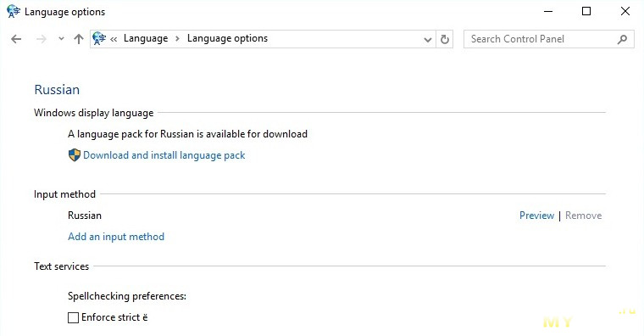Viewport: 644px width, 336px height.
Task: Enable Enforce strict ё checkbox
Action: [x=73, y=317]
